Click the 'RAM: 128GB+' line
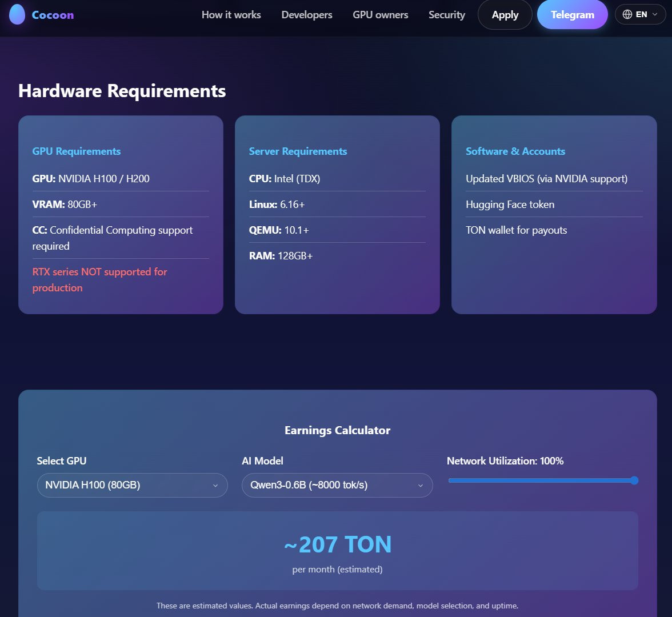 coord(281,256)
